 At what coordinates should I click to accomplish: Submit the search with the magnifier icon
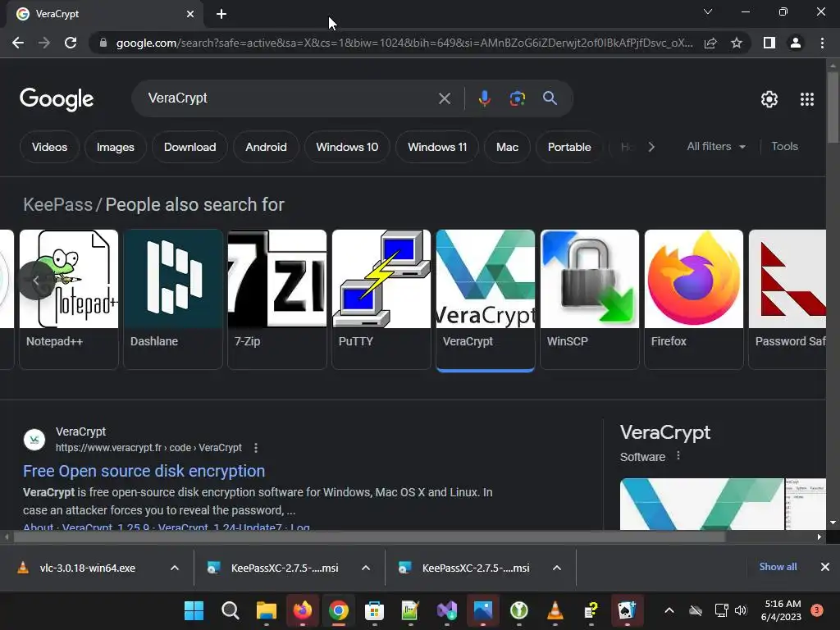point(550,98)
